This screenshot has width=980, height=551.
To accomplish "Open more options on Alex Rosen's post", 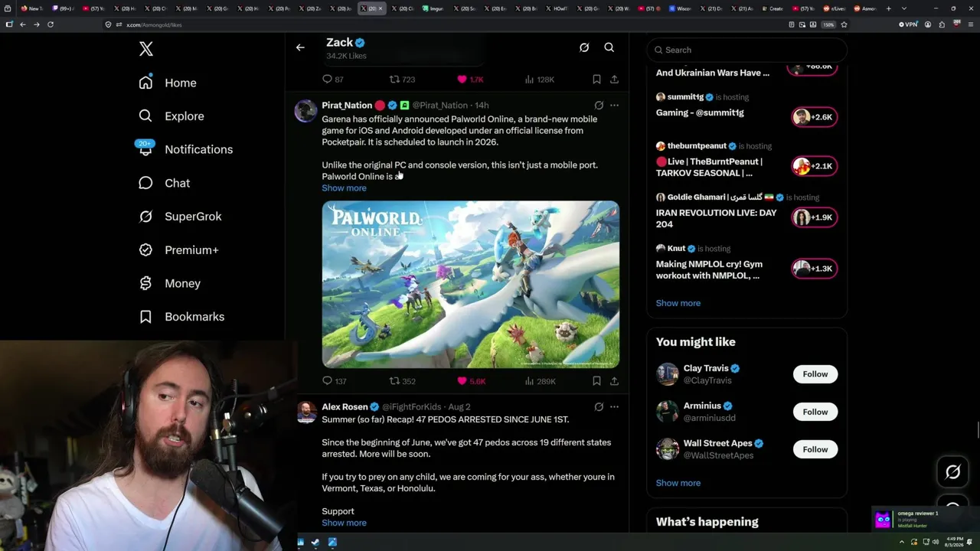I will click(614, 407).
